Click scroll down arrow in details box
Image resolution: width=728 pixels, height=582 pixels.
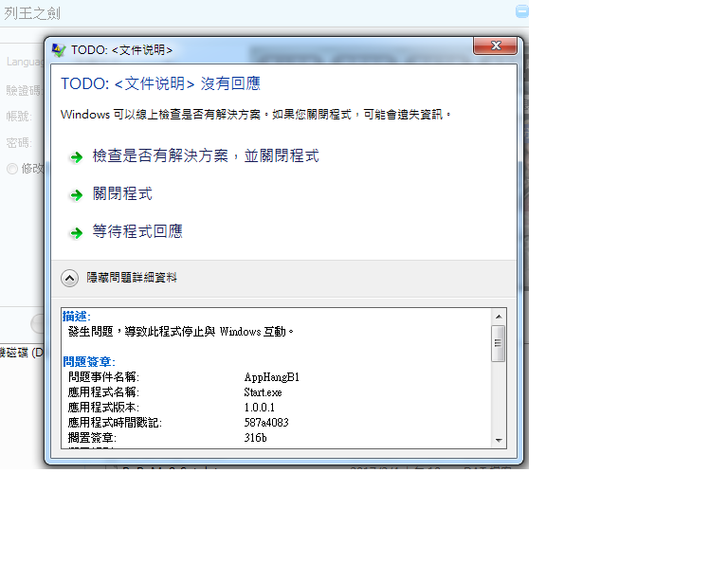[499, 440]
